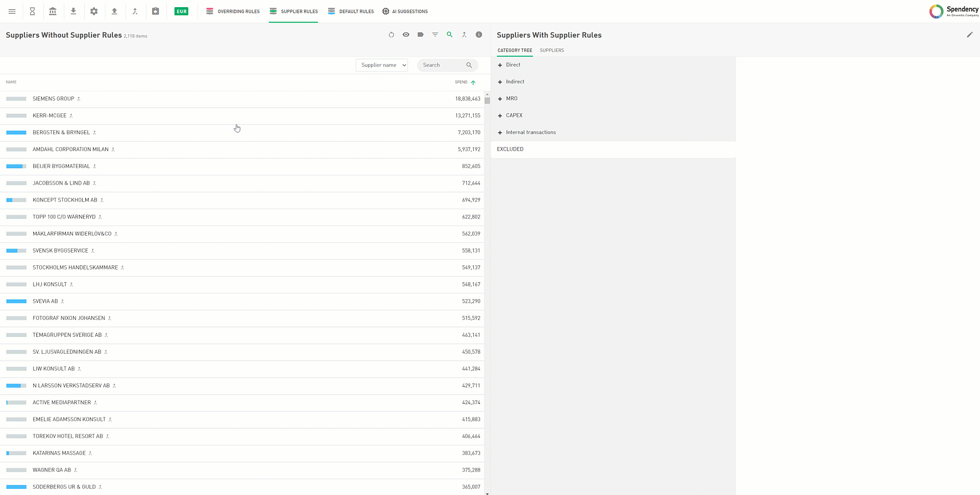
Task: Open the Suppliers tab in right panel
Action: [552, 51]
